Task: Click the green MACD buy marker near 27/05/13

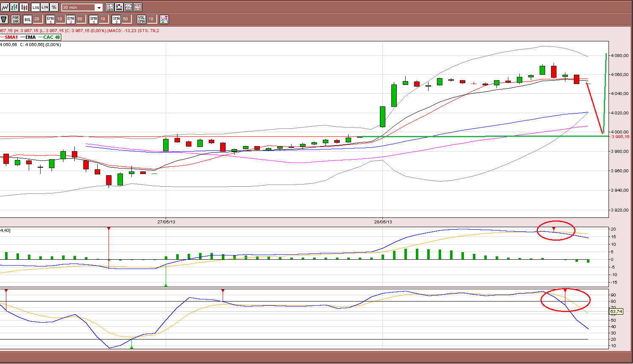Action: [x=166, y=285]
